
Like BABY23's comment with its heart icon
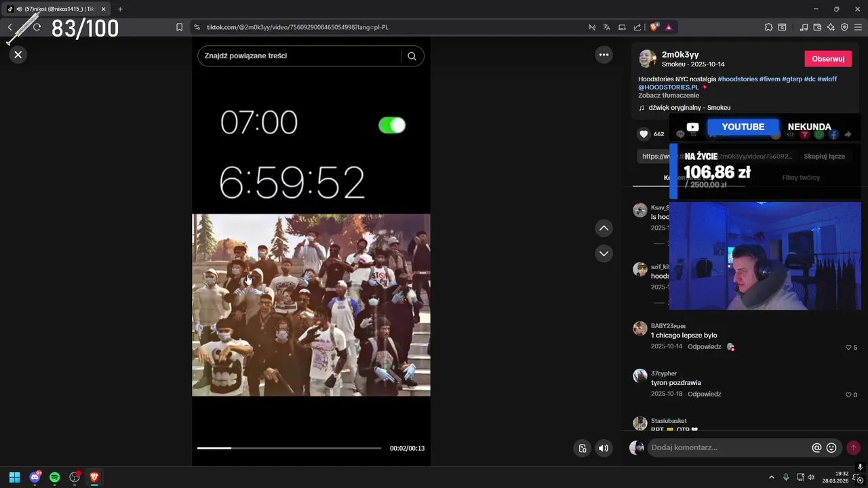848,348
